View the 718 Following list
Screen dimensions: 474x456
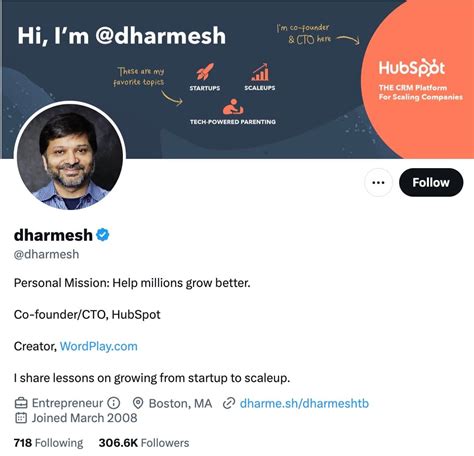(49, 443)
